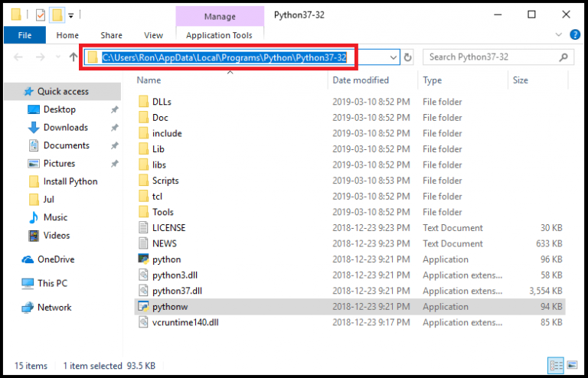Image resolution: width=588 pixels, height=378 pixels.
Task: Open the File menu
Action: tap(24, 35)
